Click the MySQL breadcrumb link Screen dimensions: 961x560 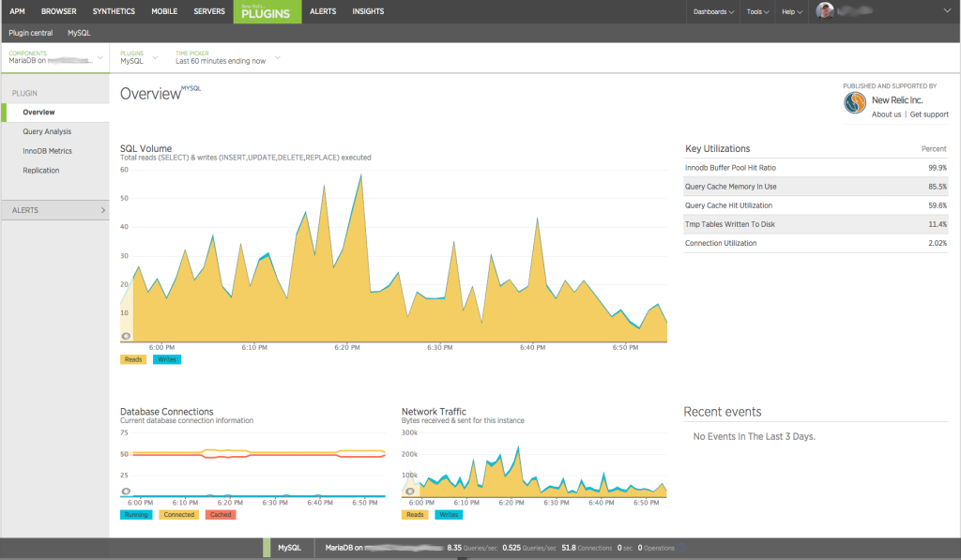[79, 33]
